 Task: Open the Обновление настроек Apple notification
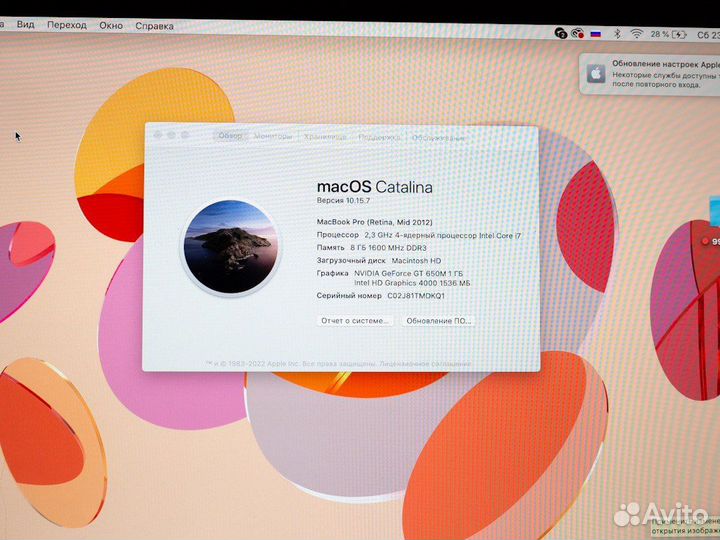click(649, 74)
